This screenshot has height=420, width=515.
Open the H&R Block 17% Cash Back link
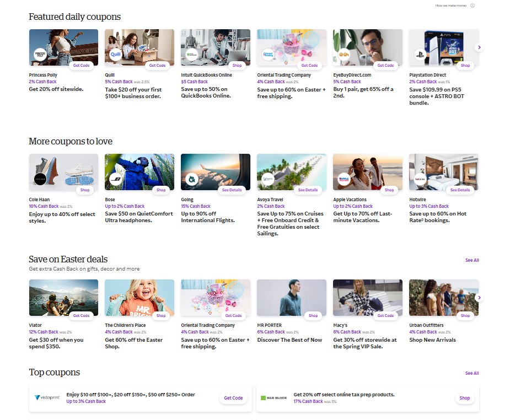tap(308, 401)
